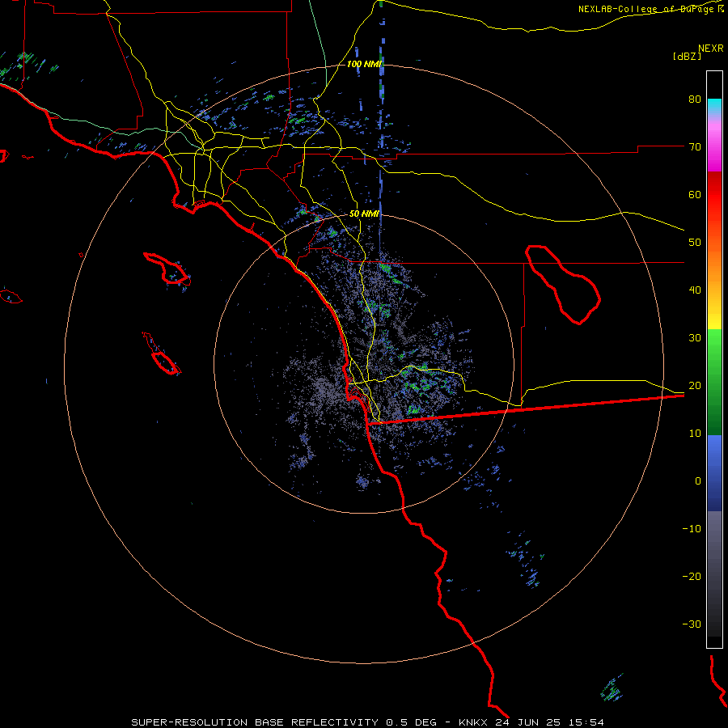The width and height of the screenshot is (728, 728).
Task: Click the -10 value on the dBZ scale
Action: (x=692, y=529)
